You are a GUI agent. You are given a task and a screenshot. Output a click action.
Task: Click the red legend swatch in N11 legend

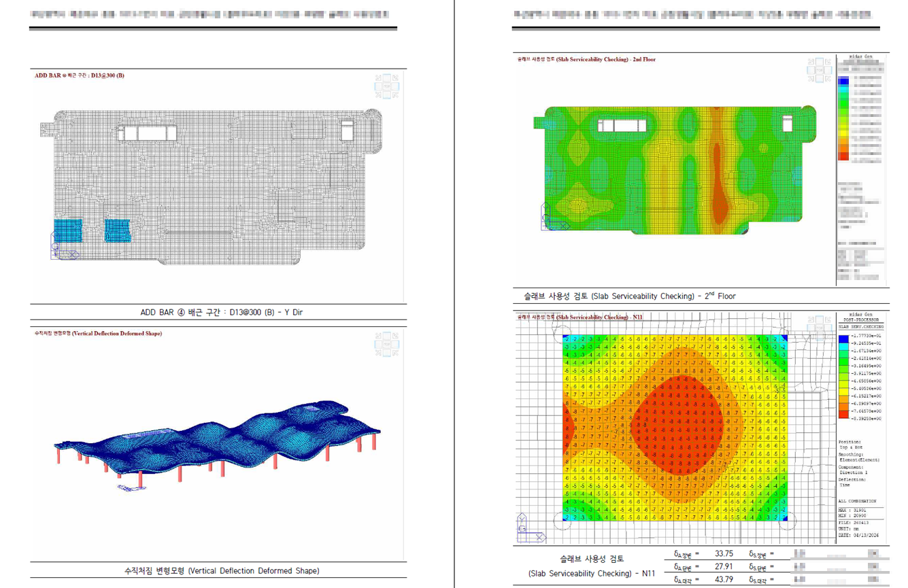tap(843, 415)
